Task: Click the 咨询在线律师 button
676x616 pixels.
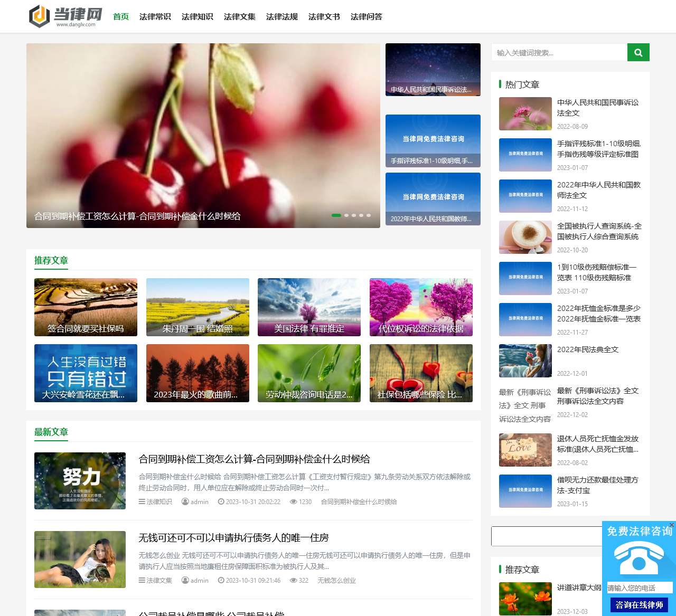Action: coord(639,605)
